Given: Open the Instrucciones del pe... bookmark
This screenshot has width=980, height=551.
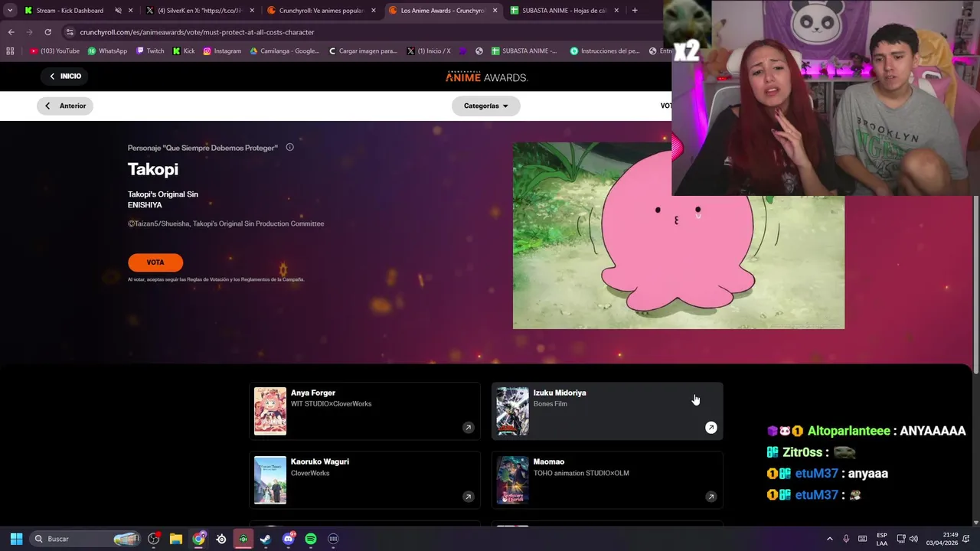Looking at the screenshot, I should click(x=605, y=51).
